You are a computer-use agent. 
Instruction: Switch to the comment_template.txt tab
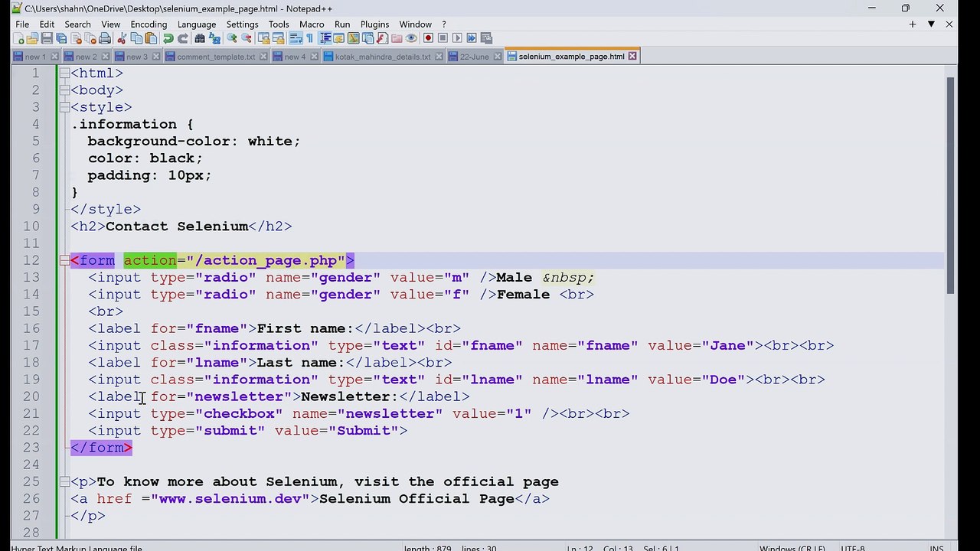coord(216,57)
